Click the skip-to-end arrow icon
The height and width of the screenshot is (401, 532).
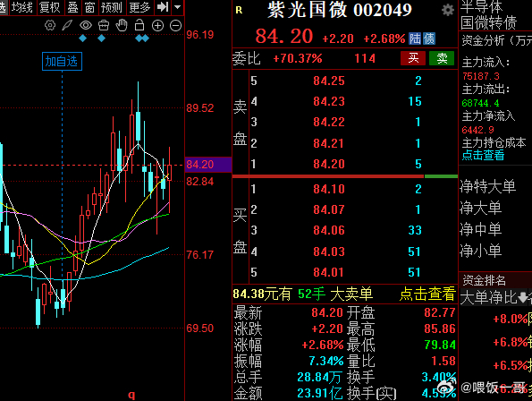[163, 7]
